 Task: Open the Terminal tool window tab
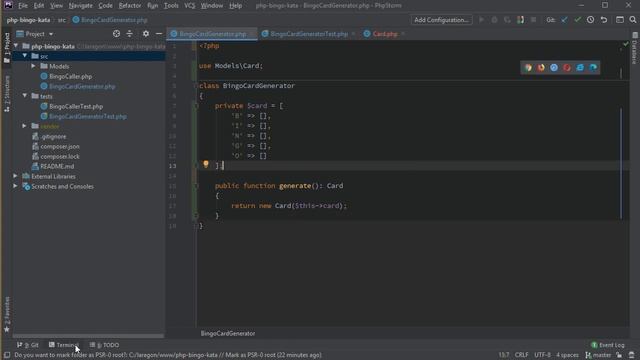[x=64, y=345]
